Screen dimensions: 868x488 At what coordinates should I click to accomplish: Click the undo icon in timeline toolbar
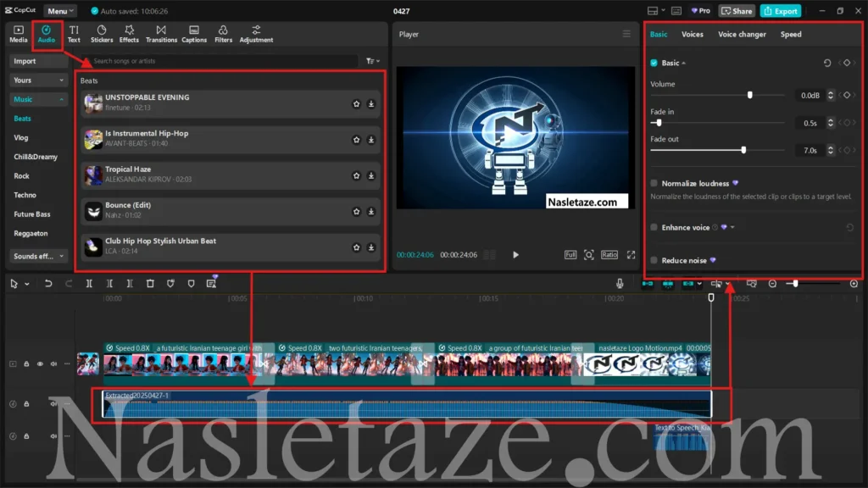tap(48, 283)
